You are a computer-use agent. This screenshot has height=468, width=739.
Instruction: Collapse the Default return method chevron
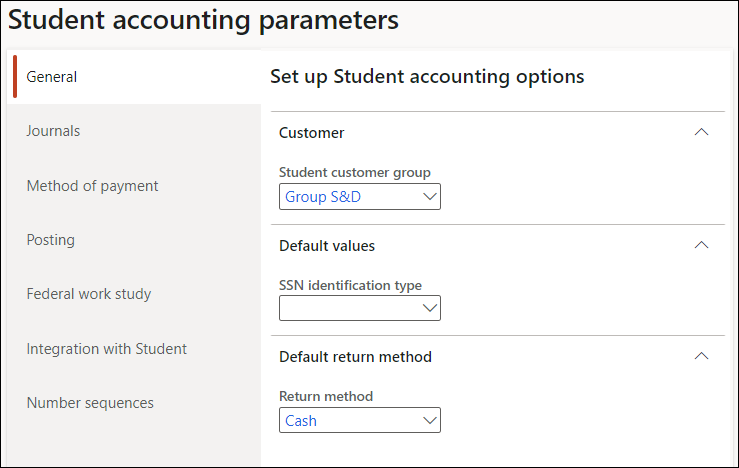(x=701, y=356)
